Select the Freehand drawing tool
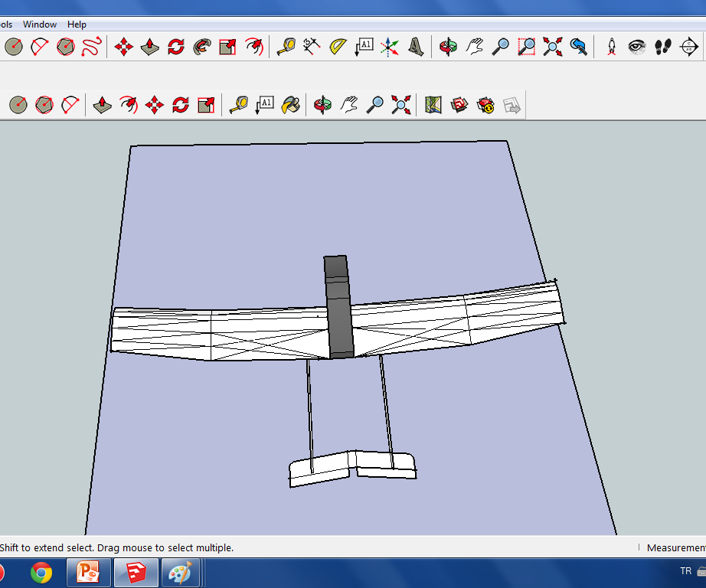706x588 pixels. [x=92, y=47]
